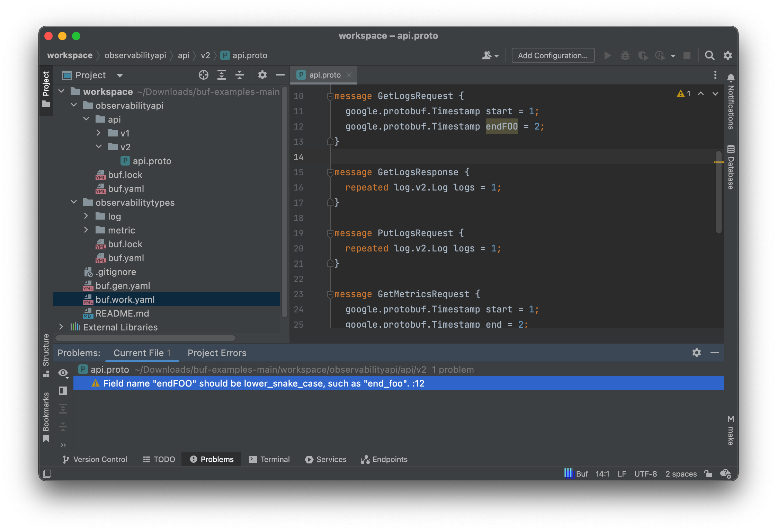Collapse the observabilitytypes folder

73,202
